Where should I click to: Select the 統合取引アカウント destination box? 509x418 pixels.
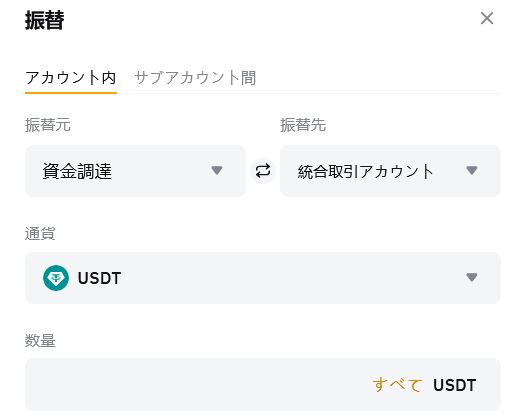[390, 171]
